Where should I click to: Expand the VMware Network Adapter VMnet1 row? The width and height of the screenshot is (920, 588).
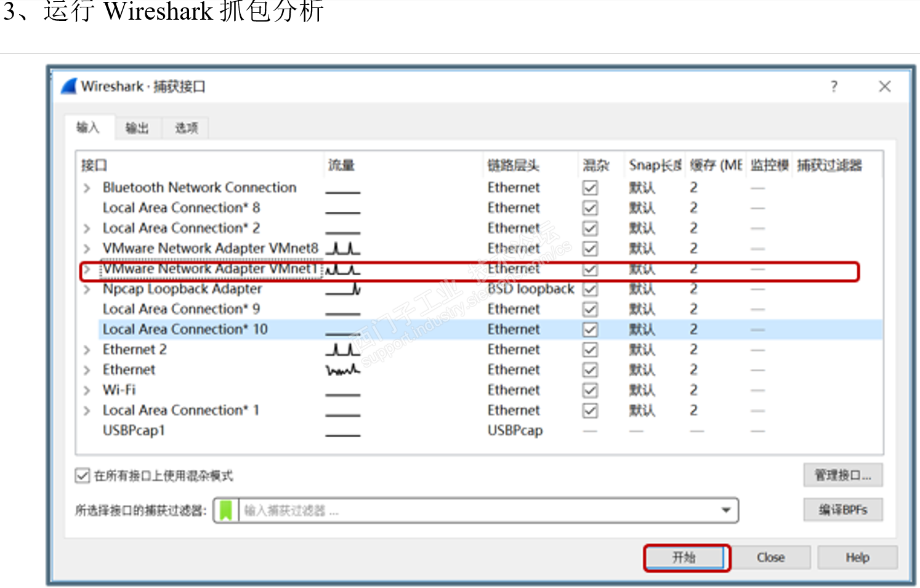click(87, 269)
